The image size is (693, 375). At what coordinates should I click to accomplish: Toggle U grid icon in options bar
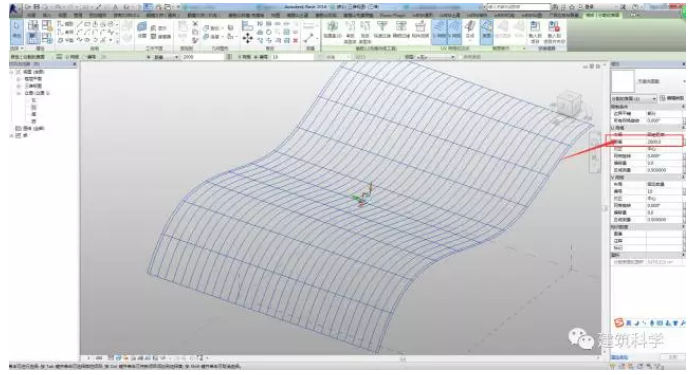[59, 57]
